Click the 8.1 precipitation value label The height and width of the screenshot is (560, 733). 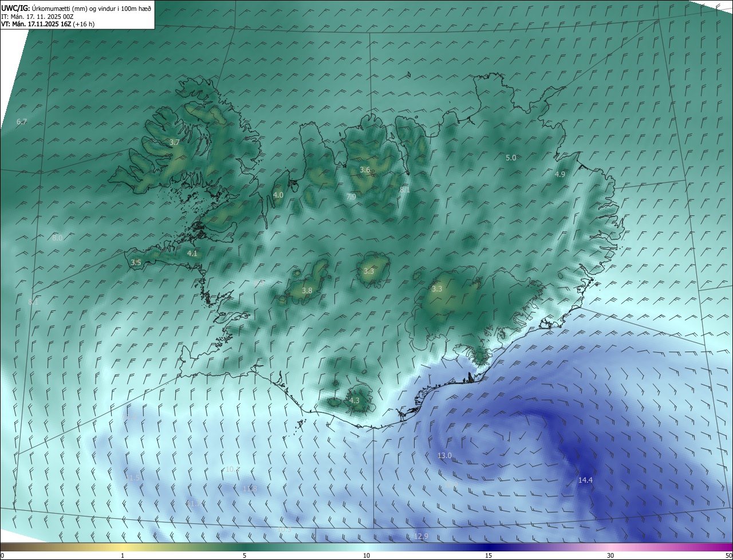[x=405, y=190]
